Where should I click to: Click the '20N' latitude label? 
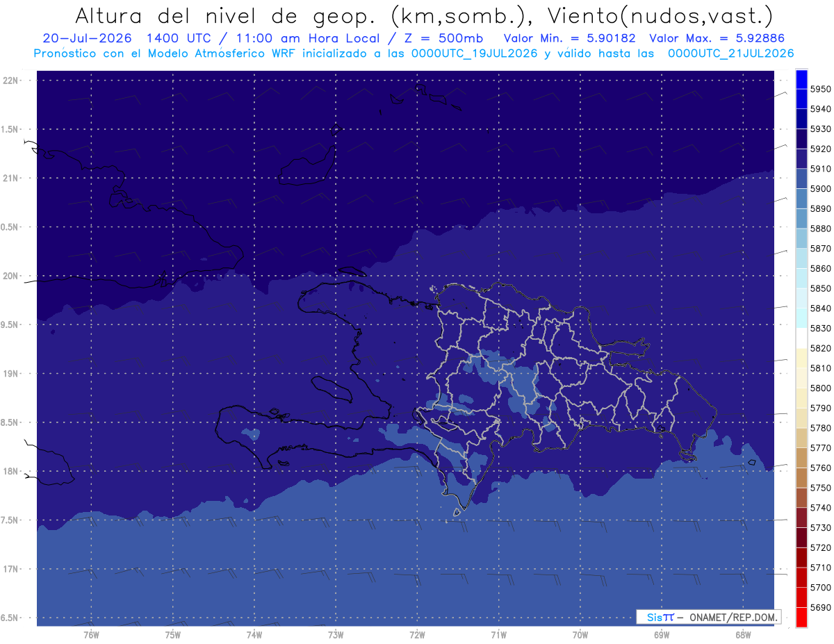point(11,276)
